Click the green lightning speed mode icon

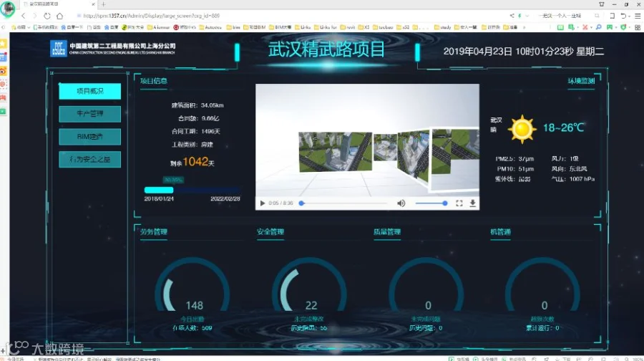click(519, 16)
